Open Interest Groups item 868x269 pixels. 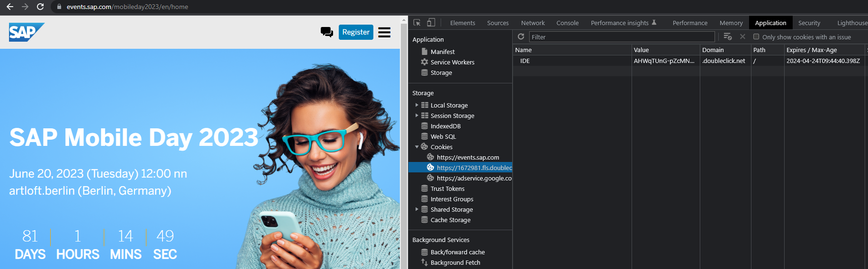tap(452, 199)
